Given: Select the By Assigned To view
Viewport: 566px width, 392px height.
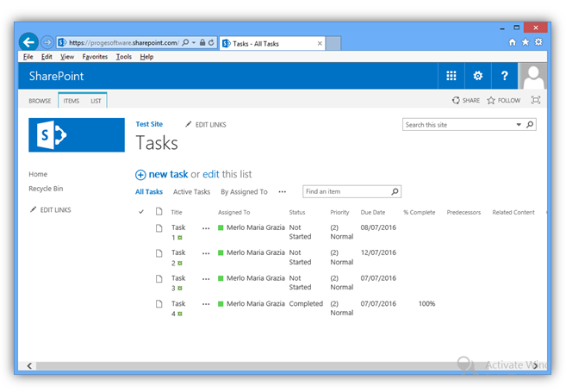Looking at the screenshot, I should [244, 192].
